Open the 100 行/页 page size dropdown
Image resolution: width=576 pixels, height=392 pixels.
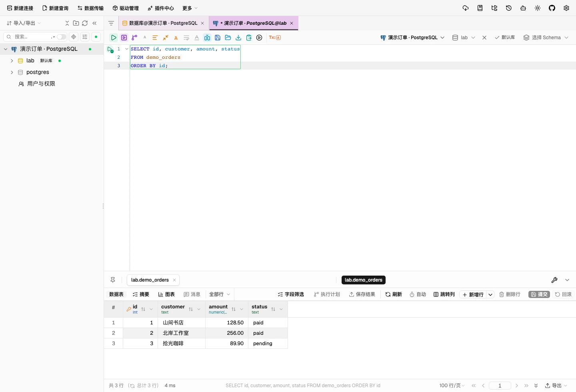452,386
